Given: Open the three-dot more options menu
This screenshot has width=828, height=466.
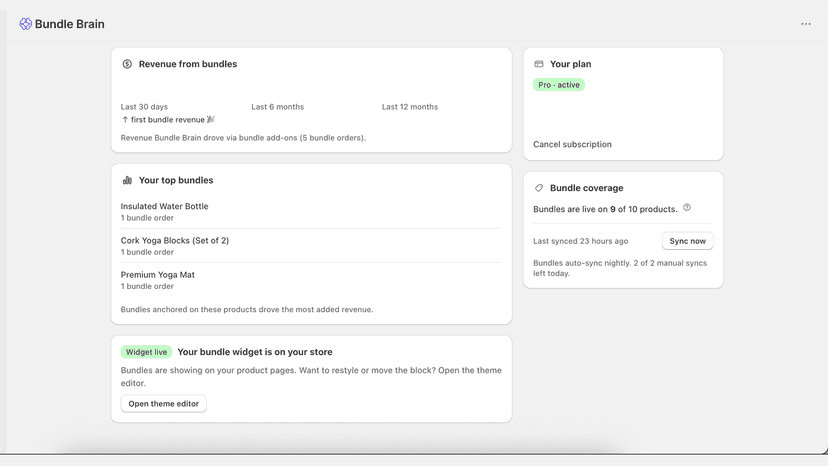Looking at the screenshot, I should tap(805, 24).
